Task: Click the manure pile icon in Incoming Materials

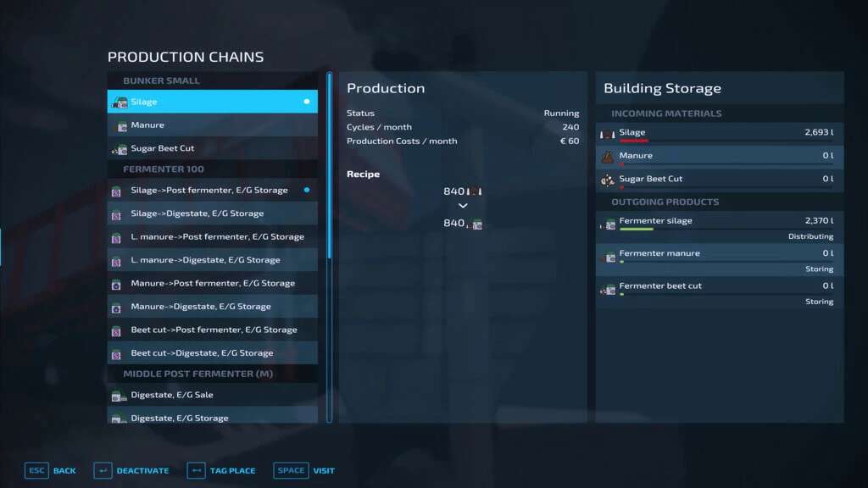Action: tap(607, 157)
